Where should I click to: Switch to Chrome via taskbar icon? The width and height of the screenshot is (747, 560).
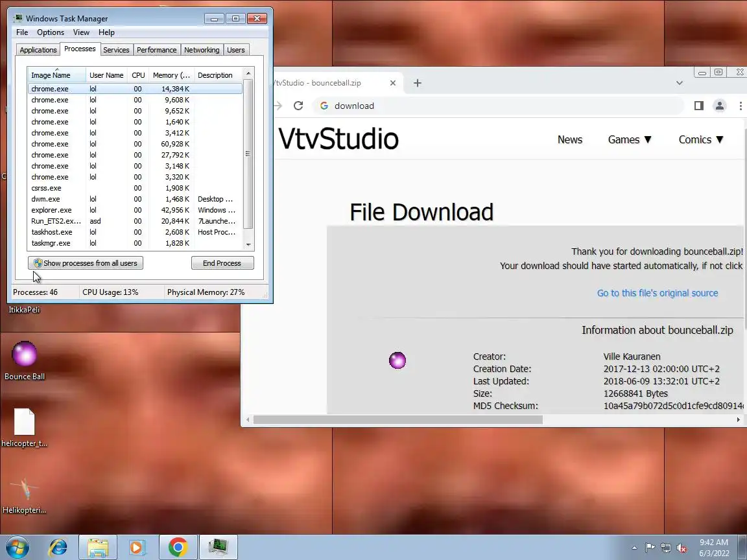click(178, 547)
